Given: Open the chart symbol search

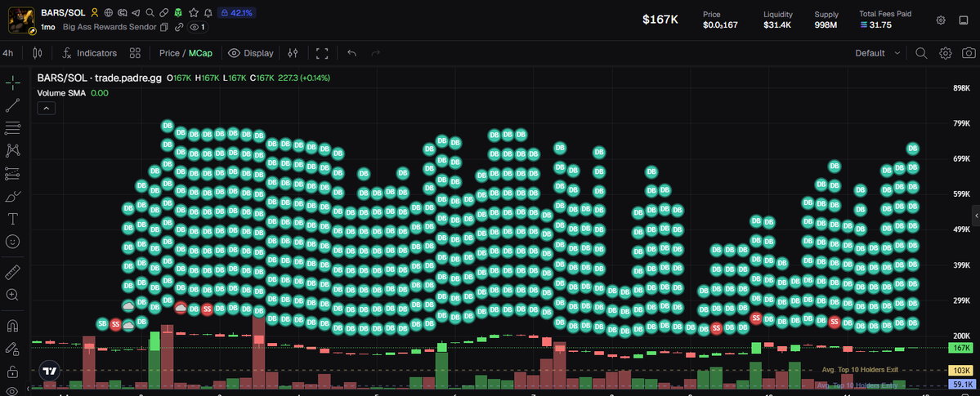Looking at the screenshot, I should pos(921,53).
